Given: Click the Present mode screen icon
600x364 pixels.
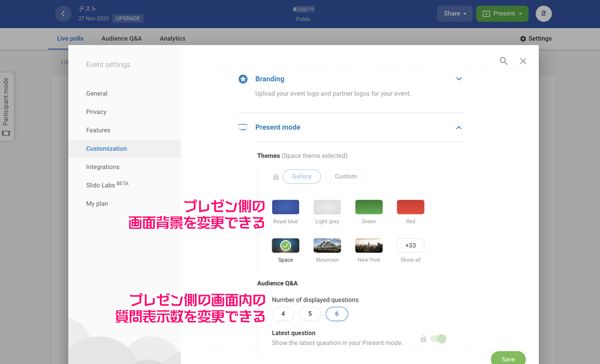Looking at the screenshot, I should click(x=243, y=127).
